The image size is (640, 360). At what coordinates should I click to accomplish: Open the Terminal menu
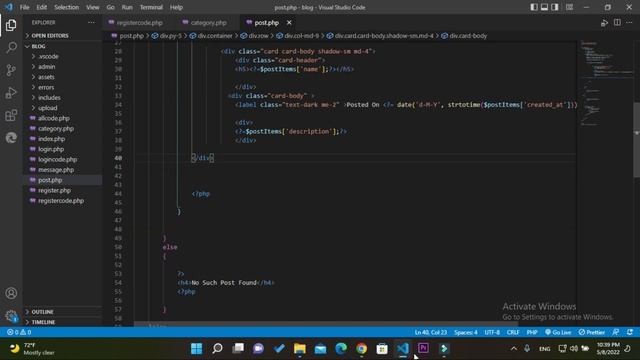151,7
